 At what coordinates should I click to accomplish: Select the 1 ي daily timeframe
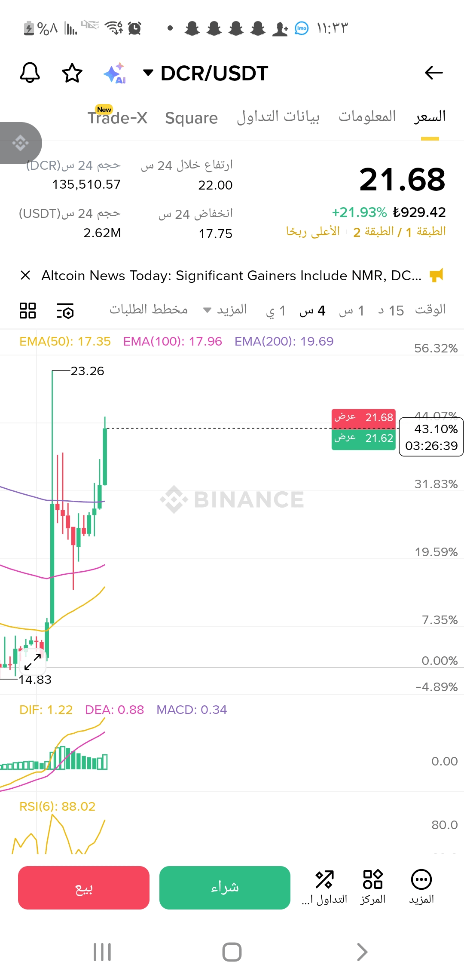pyautogui.click(x=275, y=311)
